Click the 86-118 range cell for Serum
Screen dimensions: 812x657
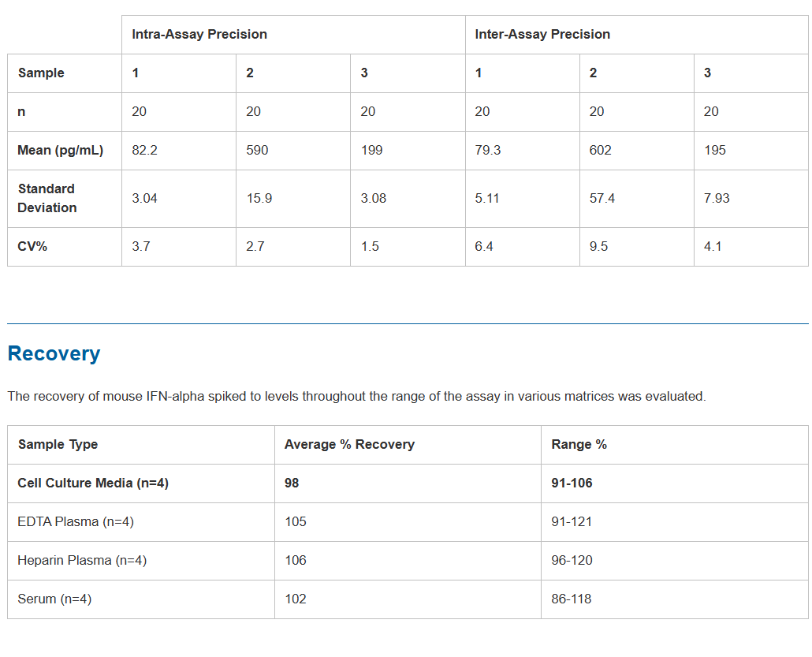[572, 599]
